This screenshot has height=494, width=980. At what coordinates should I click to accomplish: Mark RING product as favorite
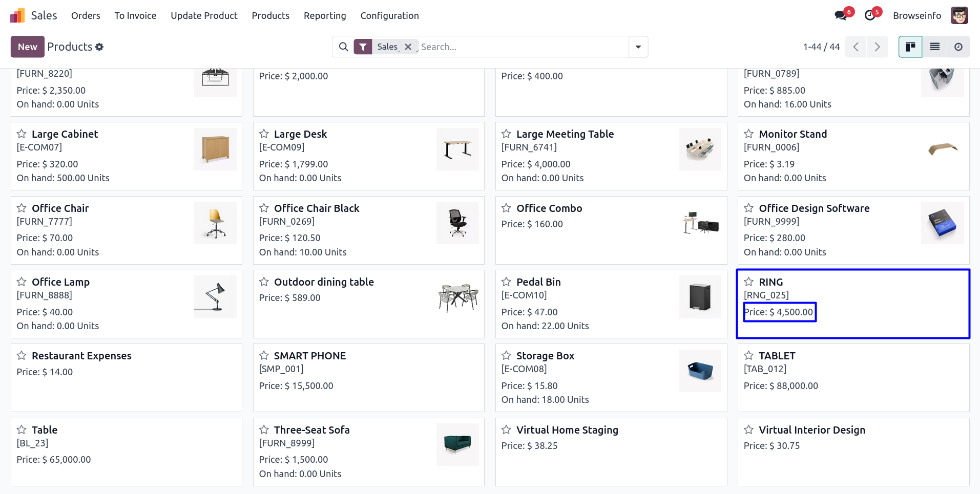tap(748, 282)
